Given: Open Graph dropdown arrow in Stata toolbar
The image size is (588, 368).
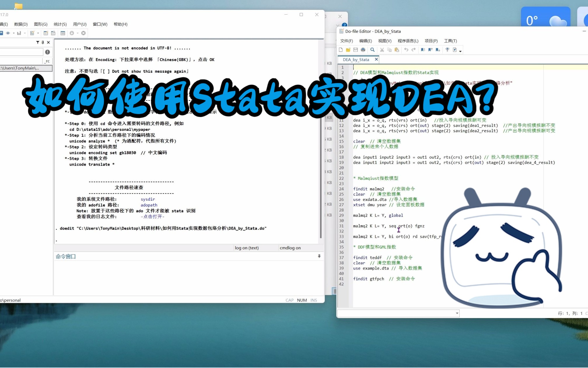Looking at the screenshot, I should tap(25, 33).
